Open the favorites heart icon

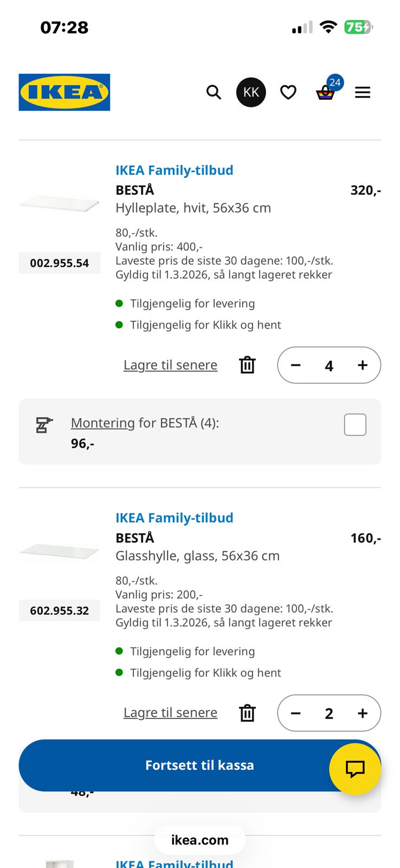point(288,92)
